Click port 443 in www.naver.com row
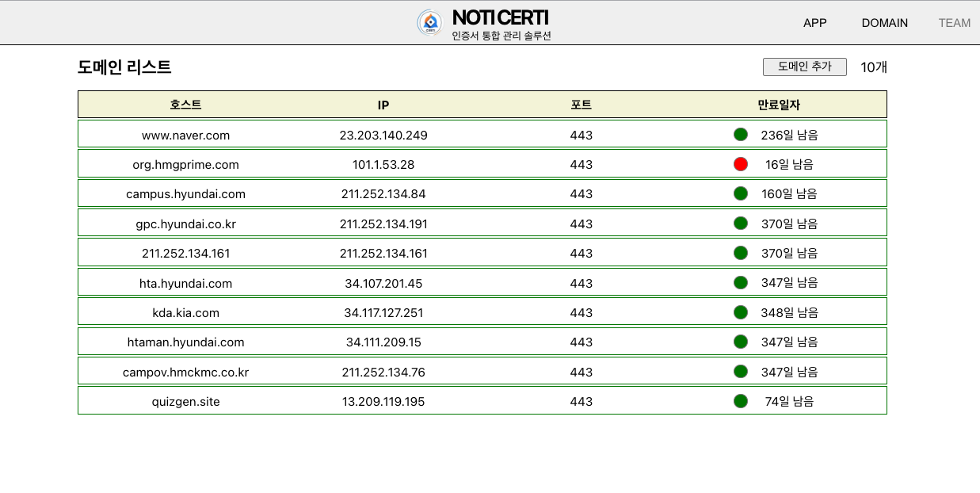 pyautogui.click(x=581, y=136)
